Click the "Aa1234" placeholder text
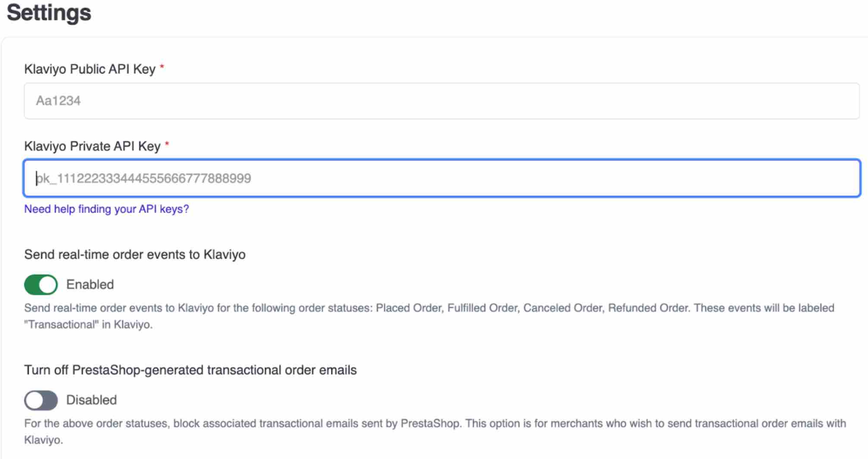 58,101
